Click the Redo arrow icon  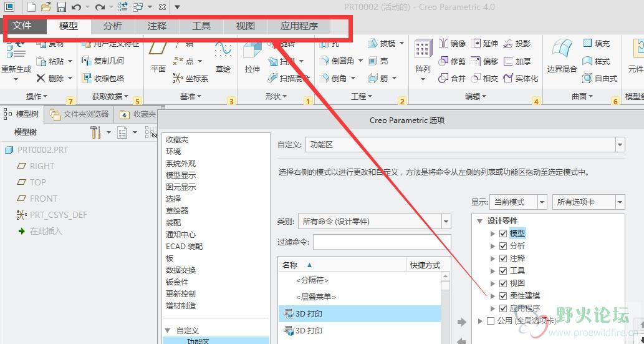pos(99,7)
